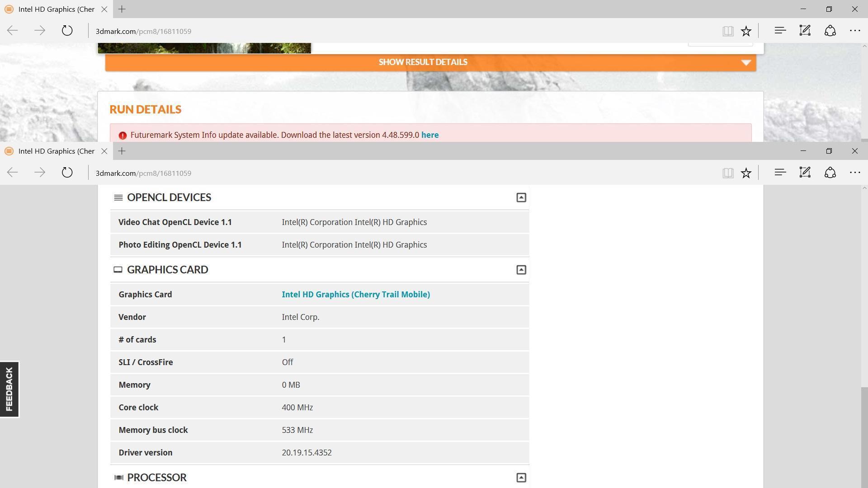Collapse the Processor section
Screen dimensions: 868x488
point(521,478)
